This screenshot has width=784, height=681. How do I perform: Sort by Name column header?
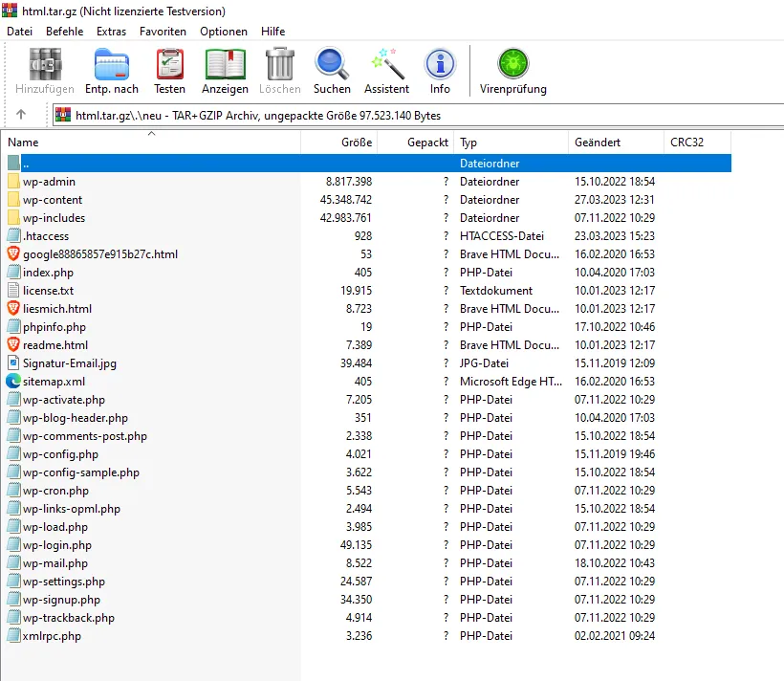coord(150,143)
